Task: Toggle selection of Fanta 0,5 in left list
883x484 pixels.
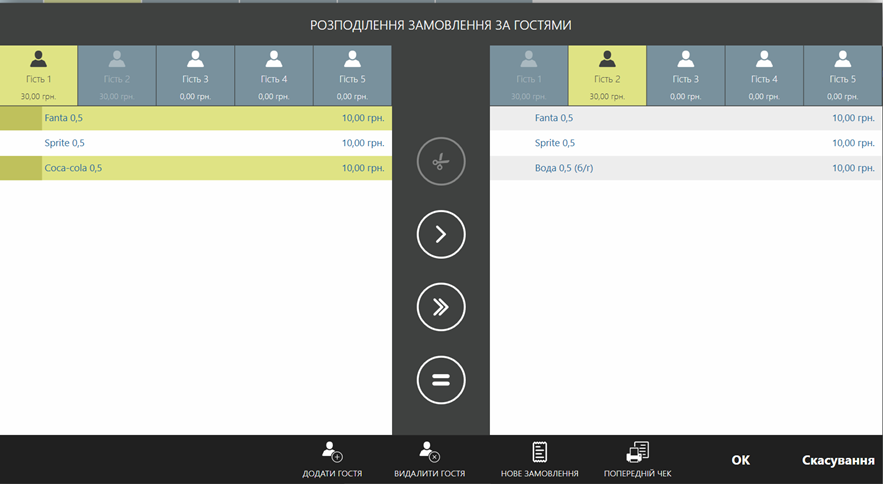Action: [196, 118]
